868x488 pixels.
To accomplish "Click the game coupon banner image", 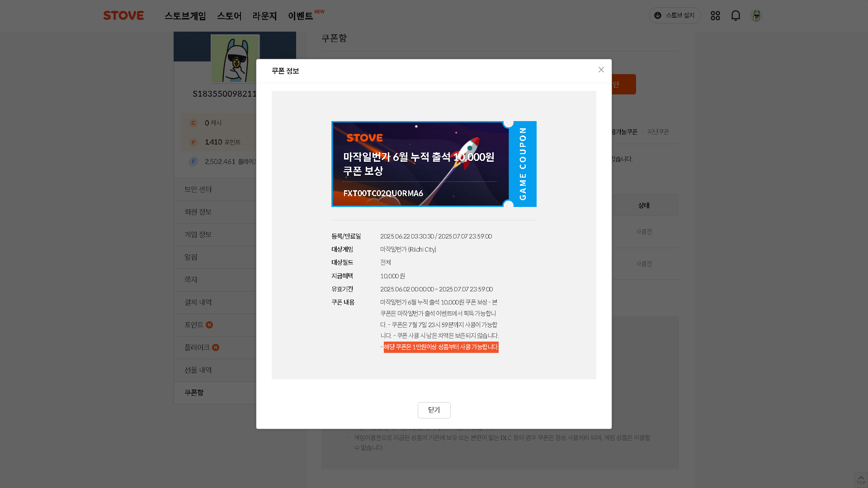I will [434, 164].
